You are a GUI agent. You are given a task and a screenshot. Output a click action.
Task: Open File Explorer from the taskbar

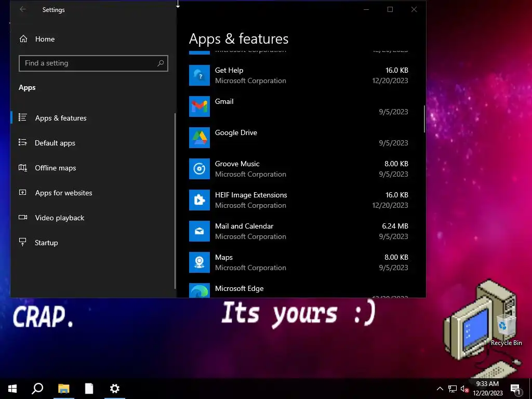pos(64,389)
